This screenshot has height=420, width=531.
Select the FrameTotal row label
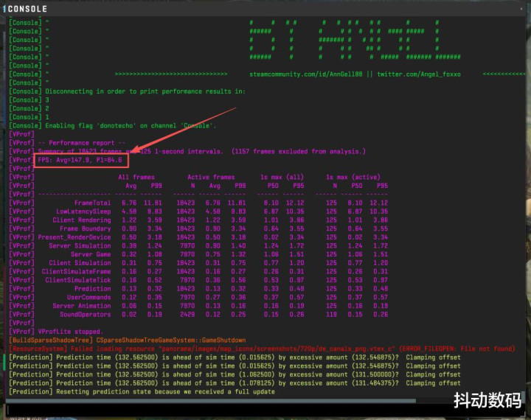click(x=92, y=203)
